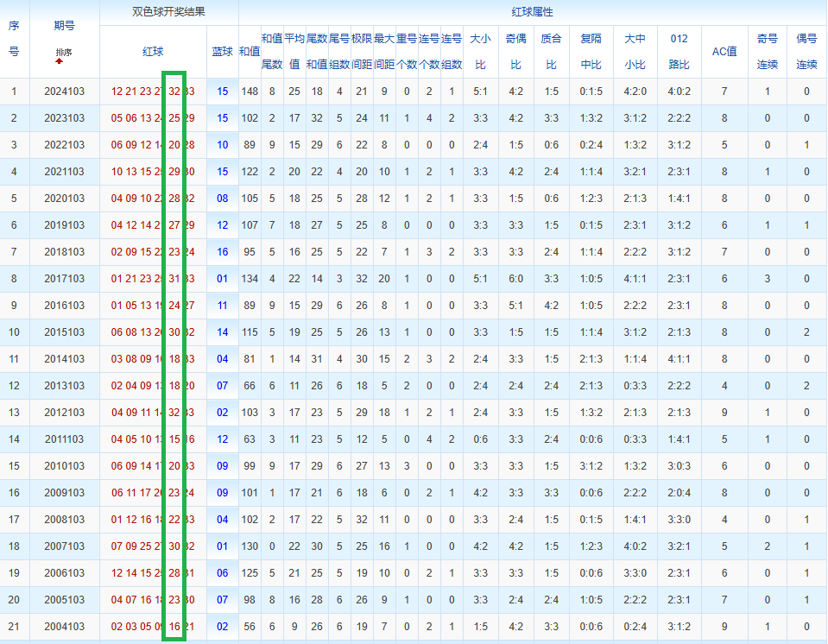
Task: Click the 尾号组数 column header
Action: pos(339,51)
